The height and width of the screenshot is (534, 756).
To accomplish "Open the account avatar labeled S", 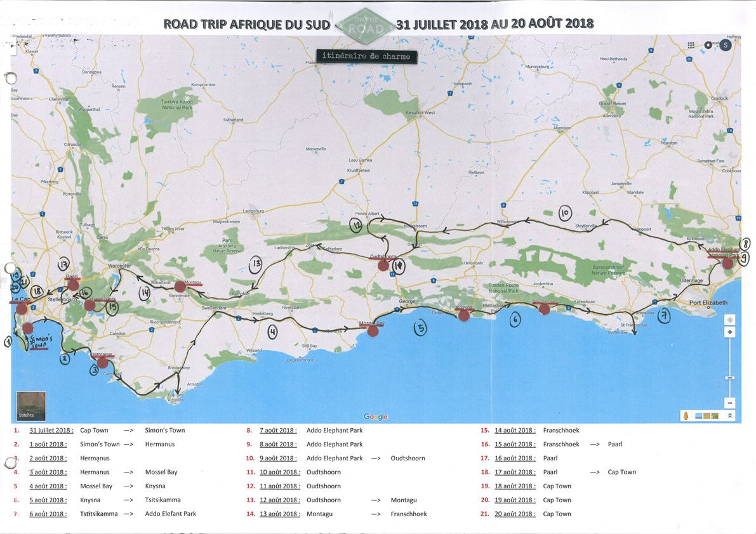I will 725,45.
